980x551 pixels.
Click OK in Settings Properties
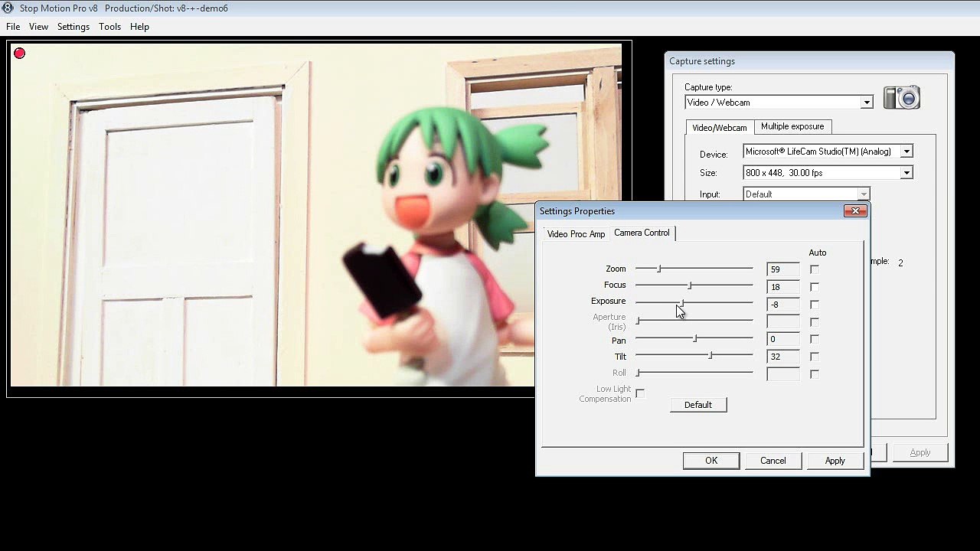[x=711, y=461]
